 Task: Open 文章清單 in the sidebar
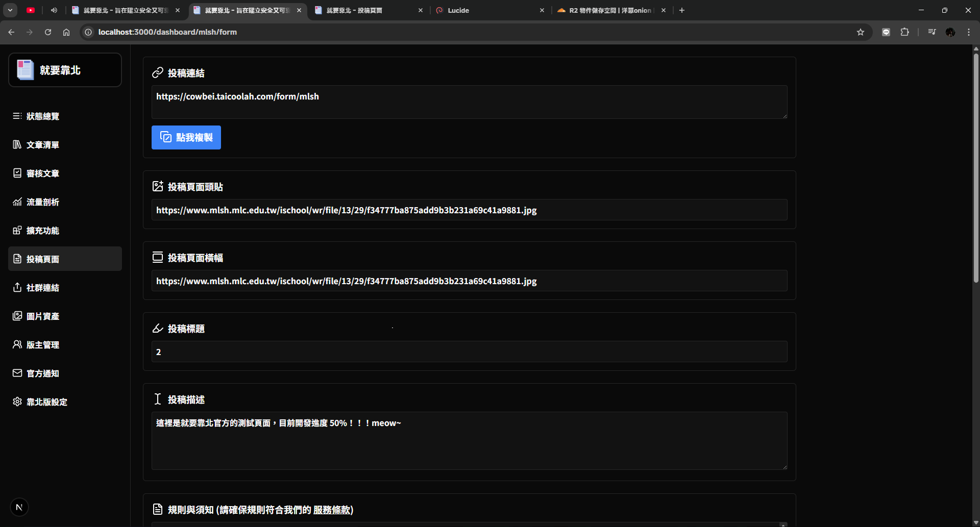[65, 145]
